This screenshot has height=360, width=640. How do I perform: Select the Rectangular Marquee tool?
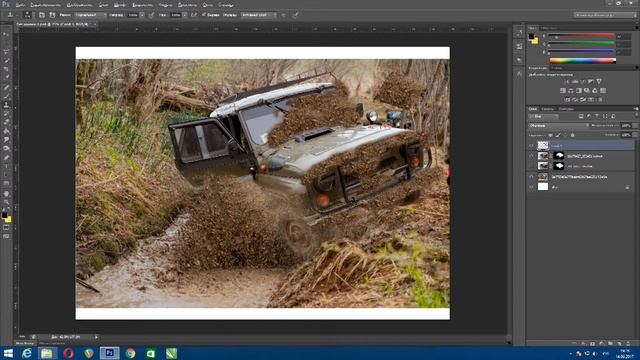pyautogui.click(x=6, y=43)
